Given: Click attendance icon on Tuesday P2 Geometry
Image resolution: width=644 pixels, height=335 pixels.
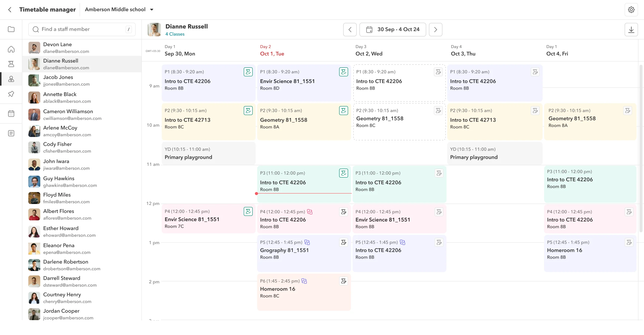Looking at the screenshot, I should (x=344, y=111).
